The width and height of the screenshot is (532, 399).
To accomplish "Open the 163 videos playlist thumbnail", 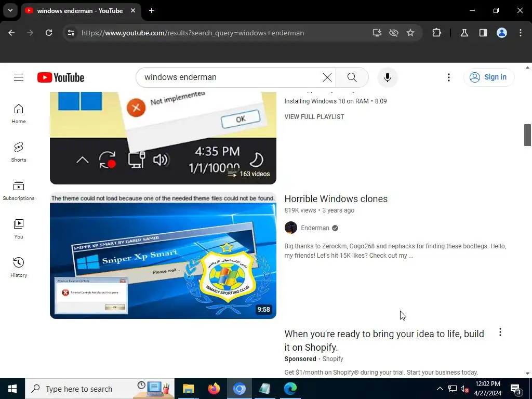I will [x=163, y=138].
